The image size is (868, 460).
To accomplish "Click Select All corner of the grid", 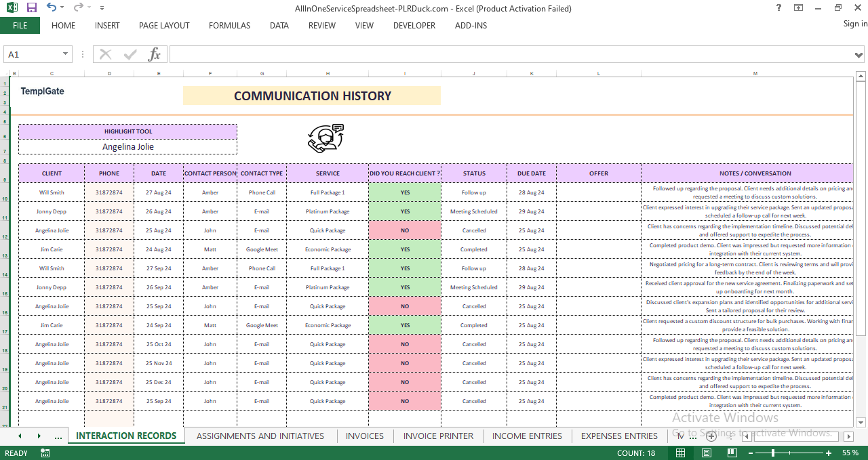I will (x=6, y=73).
